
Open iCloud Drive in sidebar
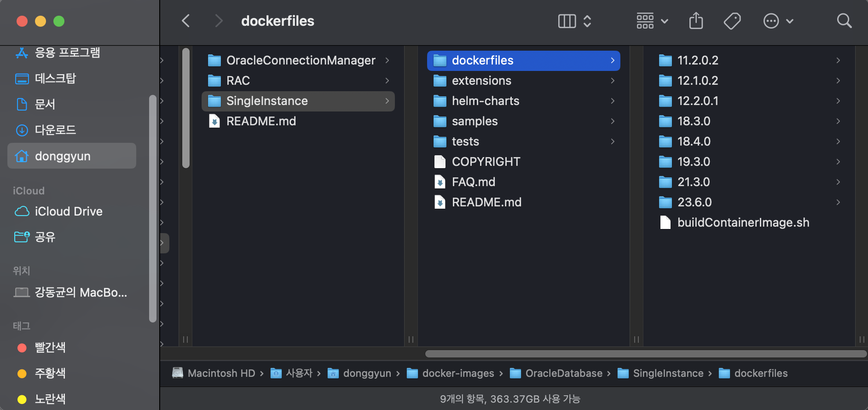point(69,211)
